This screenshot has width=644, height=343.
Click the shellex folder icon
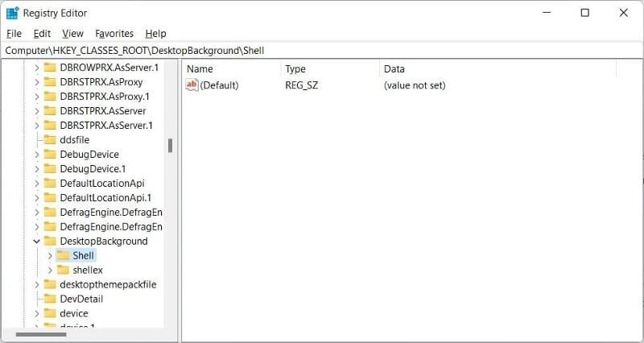63,270
